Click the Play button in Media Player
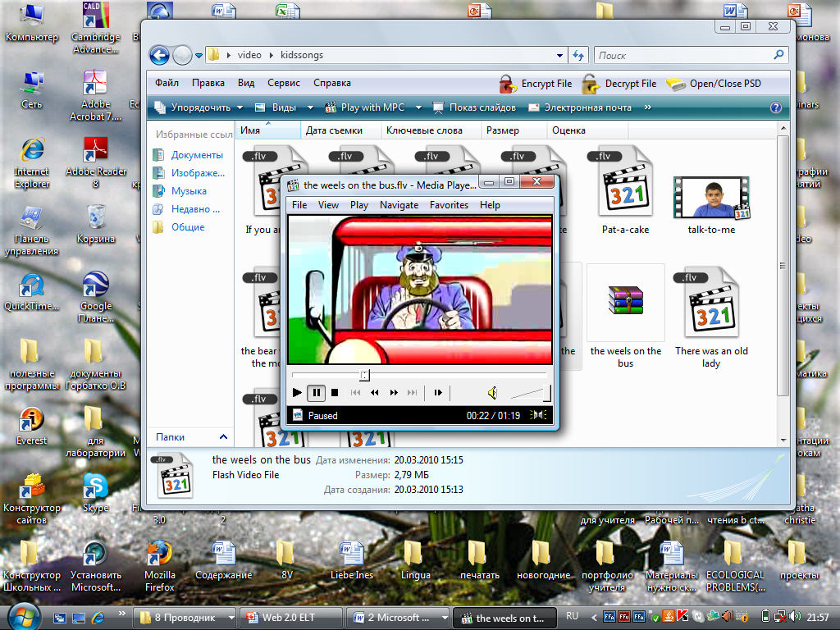 pos(297,393)
